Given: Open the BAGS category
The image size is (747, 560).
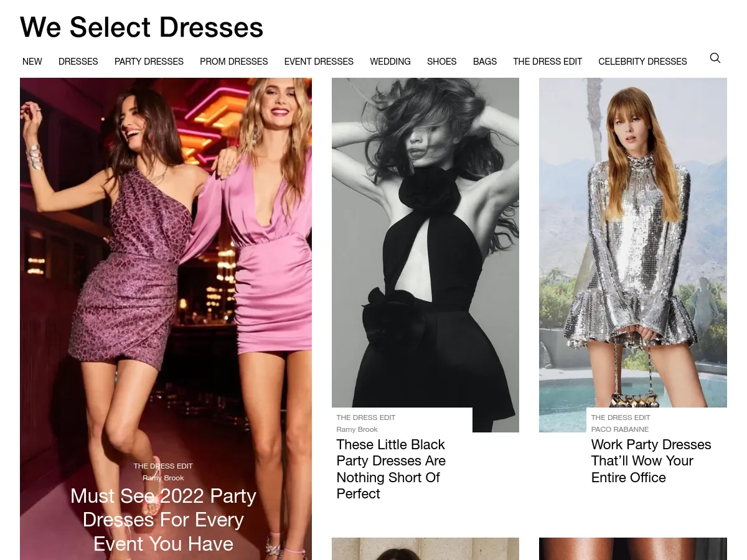Looking at the screenshot, I should point(484,62).
